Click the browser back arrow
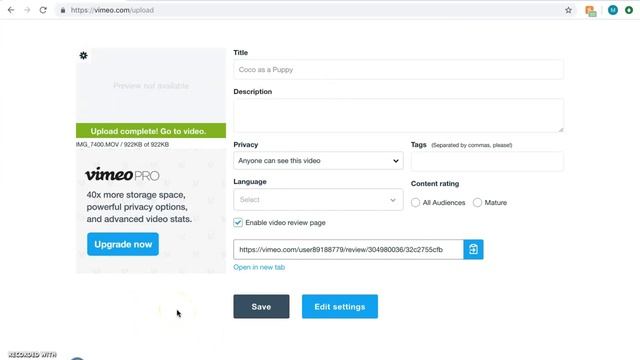Image resolution: width=640 pixels, height=360 pixels. (x=11, y=10)
